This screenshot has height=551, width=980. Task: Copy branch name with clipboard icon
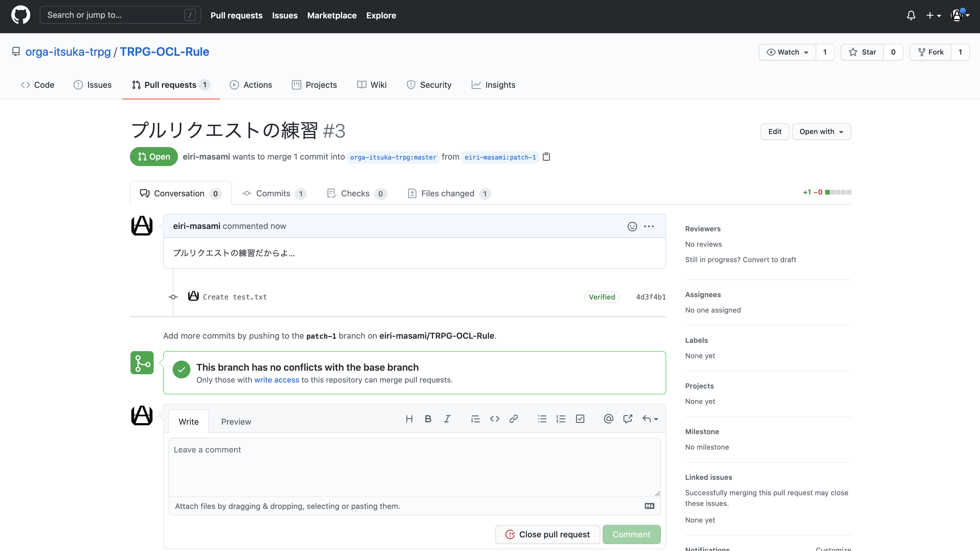[546, 157]
